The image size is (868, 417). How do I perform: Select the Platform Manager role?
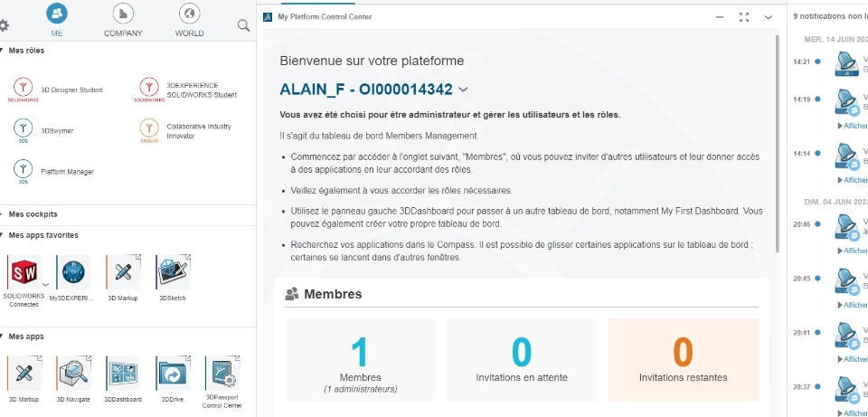67,171
